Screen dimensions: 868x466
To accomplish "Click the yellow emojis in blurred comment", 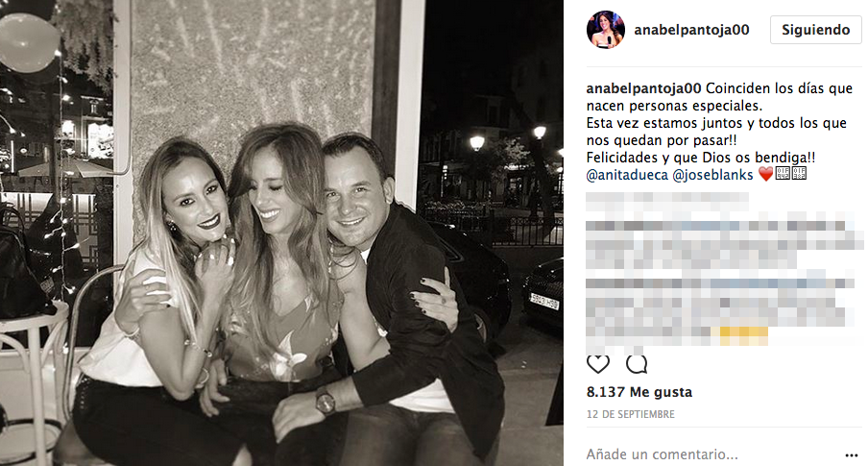I will (x=739, y=332).
